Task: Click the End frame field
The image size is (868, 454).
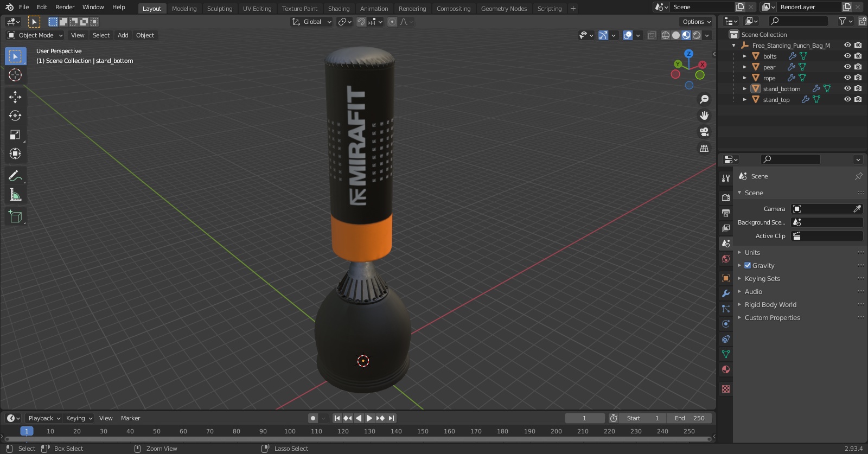Action: tap(690, 418)
